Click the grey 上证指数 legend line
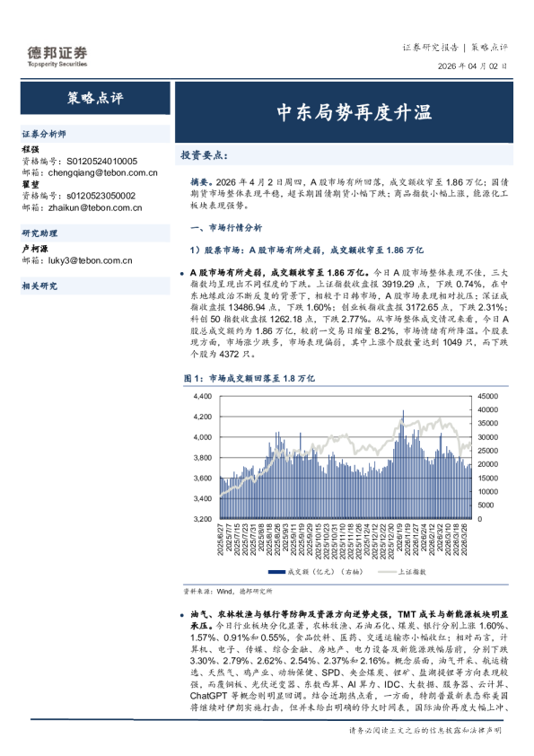The height and width of the screenshot is (756, 534). [387, 572]
